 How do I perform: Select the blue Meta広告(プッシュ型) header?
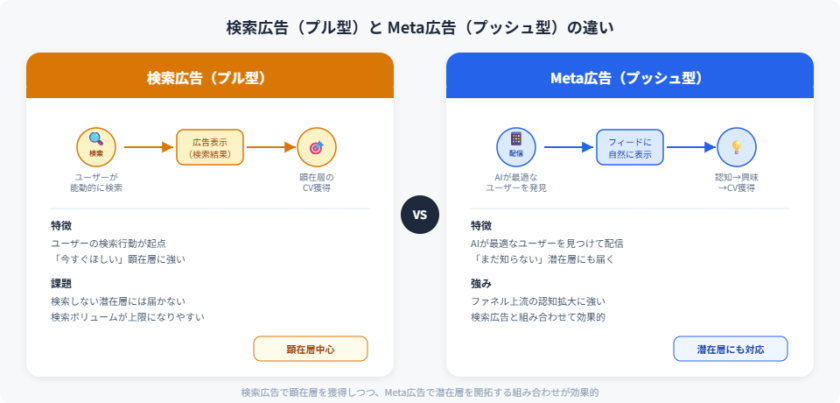(x=629, y=77)
